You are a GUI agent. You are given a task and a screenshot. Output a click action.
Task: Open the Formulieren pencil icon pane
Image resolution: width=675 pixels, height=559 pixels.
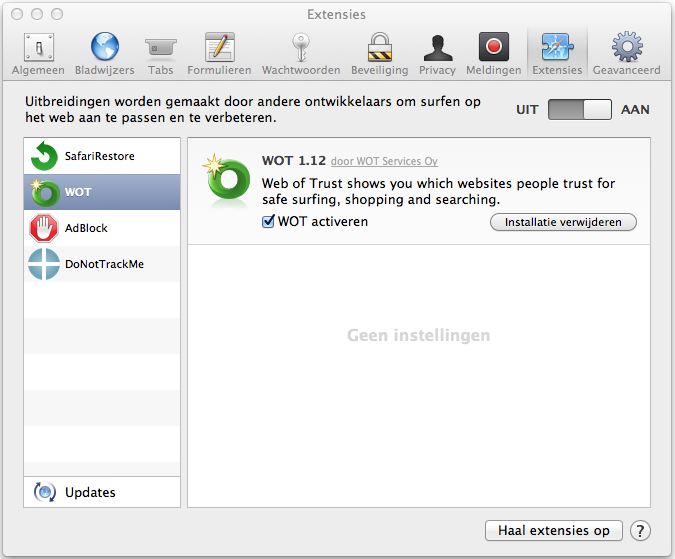[219, 54]
